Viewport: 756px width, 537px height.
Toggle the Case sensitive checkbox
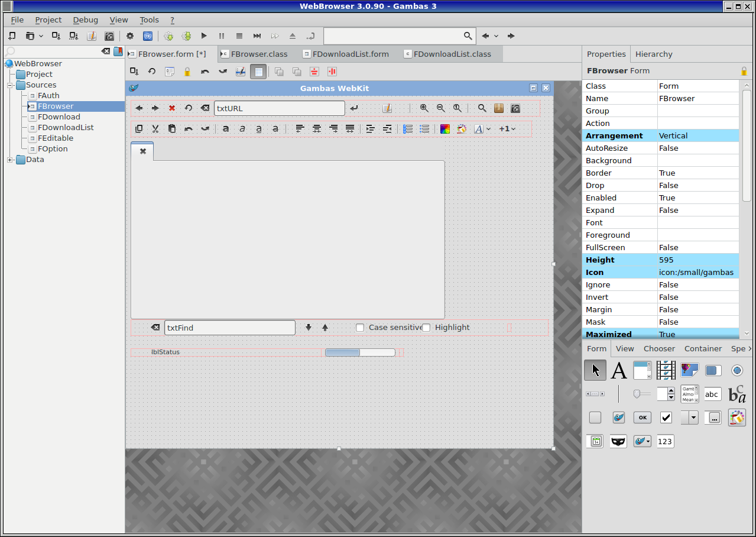click(x=360, y=328)
